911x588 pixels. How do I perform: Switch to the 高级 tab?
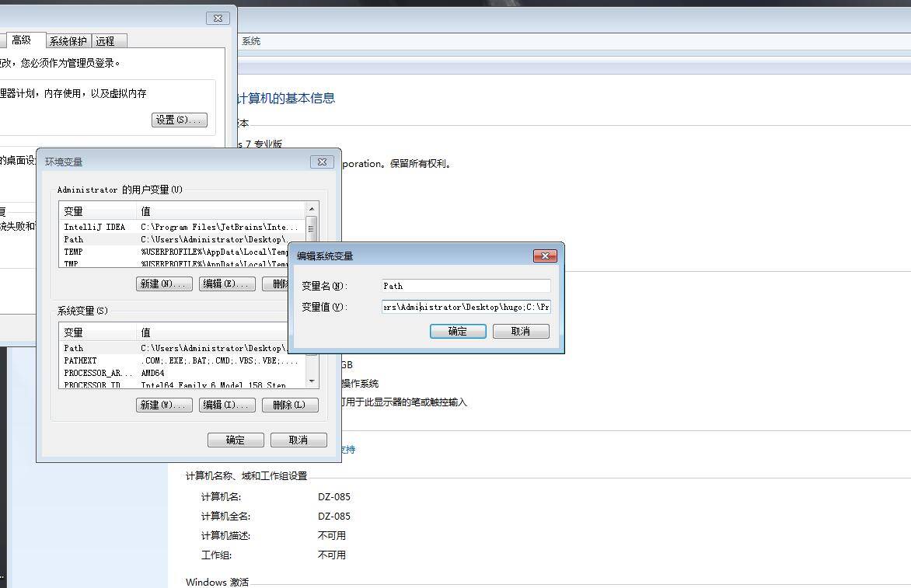pos(21,40)
